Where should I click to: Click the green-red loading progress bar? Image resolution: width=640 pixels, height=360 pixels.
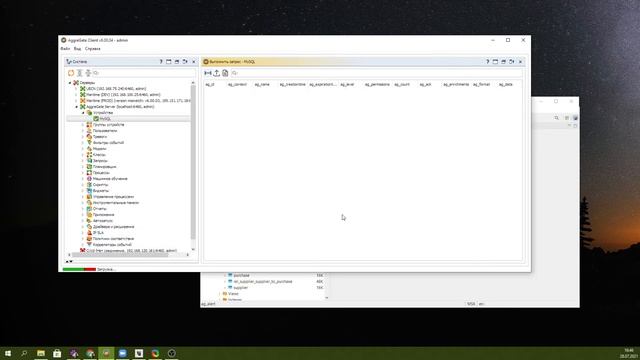click(x=79, y=269)
